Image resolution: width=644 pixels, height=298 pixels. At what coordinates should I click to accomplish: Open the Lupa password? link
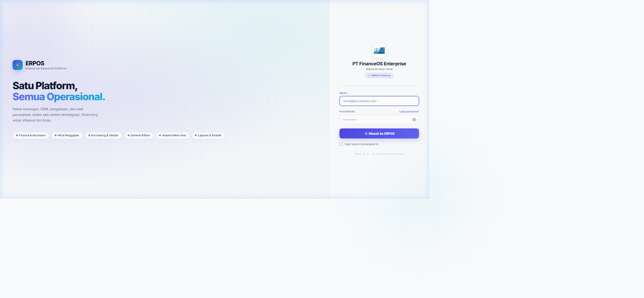(409, 111)
